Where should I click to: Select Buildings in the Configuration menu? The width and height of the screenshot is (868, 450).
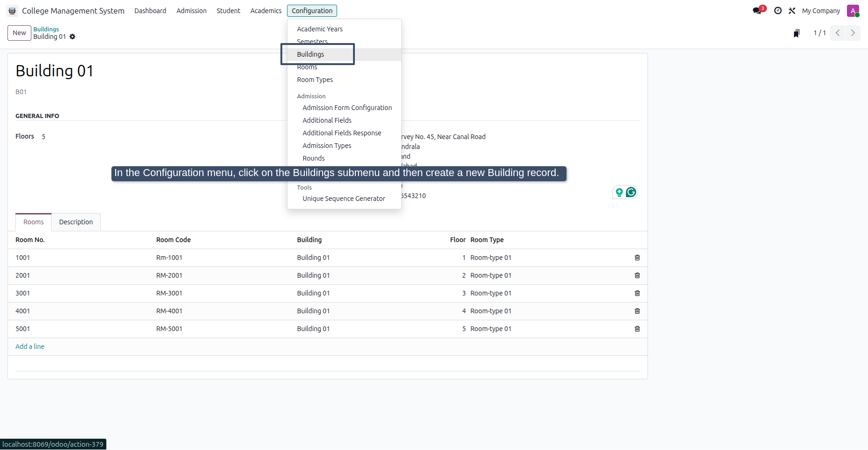tap(344, 54)
